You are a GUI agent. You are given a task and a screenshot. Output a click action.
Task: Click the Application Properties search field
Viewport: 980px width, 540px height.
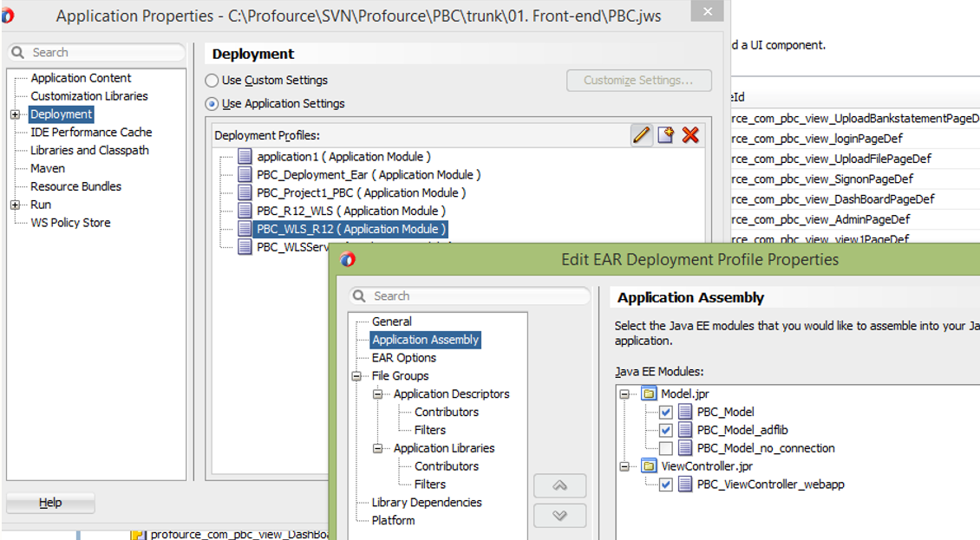(97, 53)
